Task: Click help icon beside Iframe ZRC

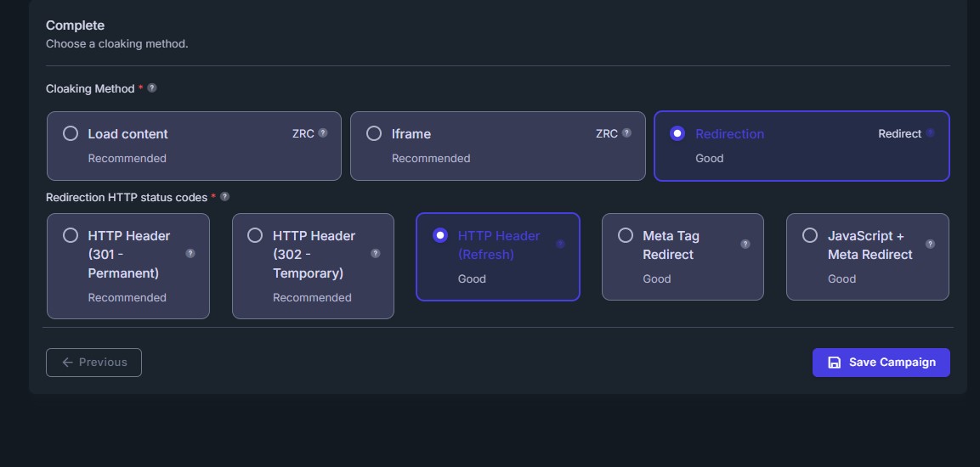Action: coord(626,133)
